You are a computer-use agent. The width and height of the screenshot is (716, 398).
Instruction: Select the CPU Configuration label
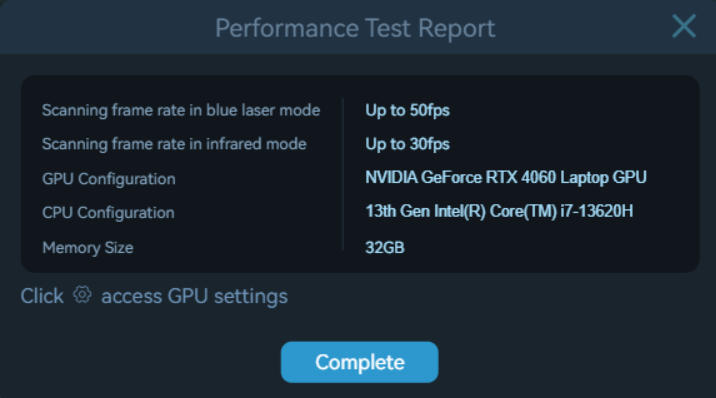108,213
